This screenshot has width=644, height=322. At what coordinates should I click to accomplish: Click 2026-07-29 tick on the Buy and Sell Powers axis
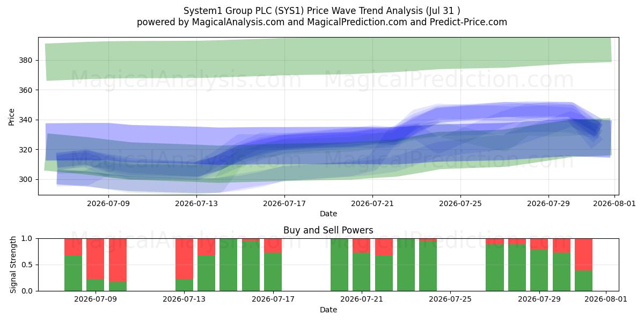(539, 299)
